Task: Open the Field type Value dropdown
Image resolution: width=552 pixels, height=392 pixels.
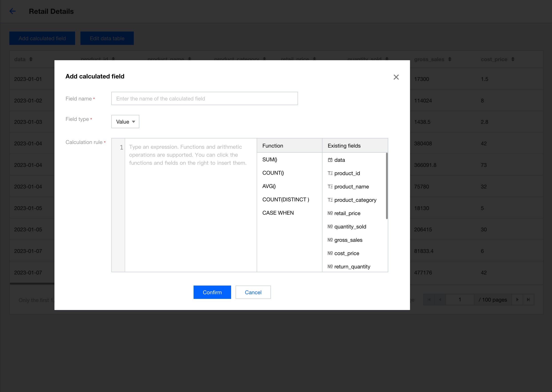Action: pyautogui.click(x=125, y=122)
